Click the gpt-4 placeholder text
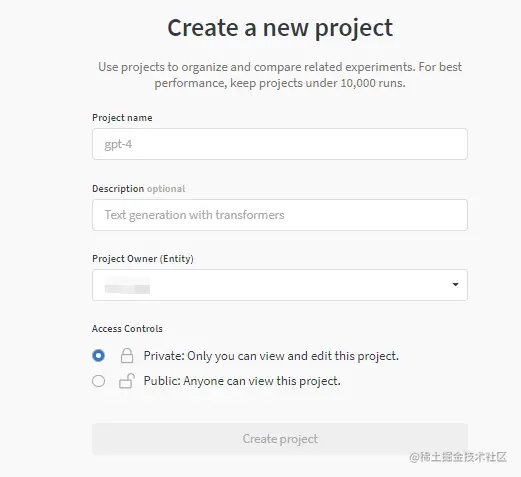The image size is (521, 477). [x=118, y=144]
